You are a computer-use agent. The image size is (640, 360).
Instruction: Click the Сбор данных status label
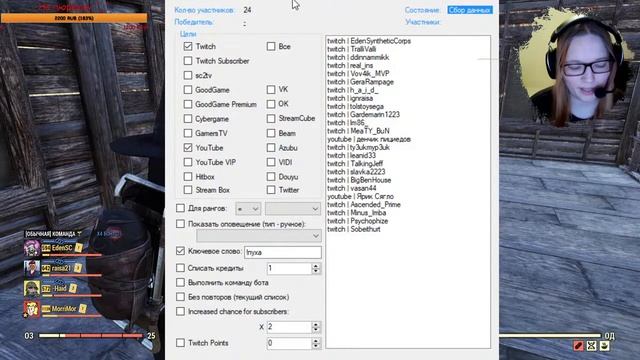[470, 10]
